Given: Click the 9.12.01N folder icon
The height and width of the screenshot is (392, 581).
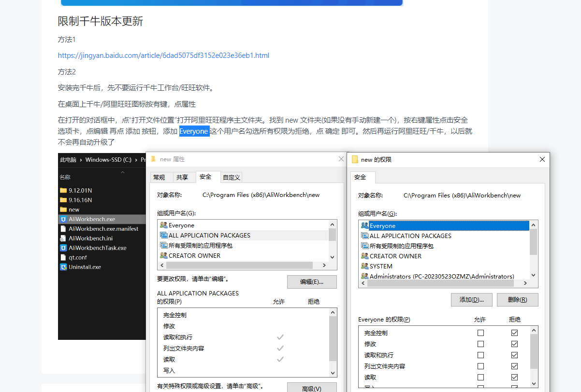Looking at the screenshot, I should coord(63,190).
